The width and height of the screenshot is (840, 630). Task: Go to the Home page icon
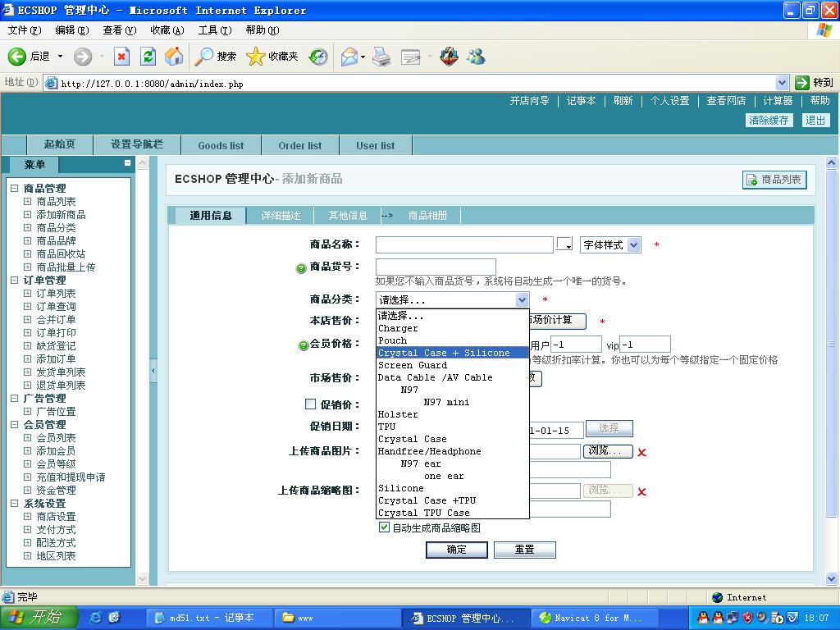[x=174, y=57]
